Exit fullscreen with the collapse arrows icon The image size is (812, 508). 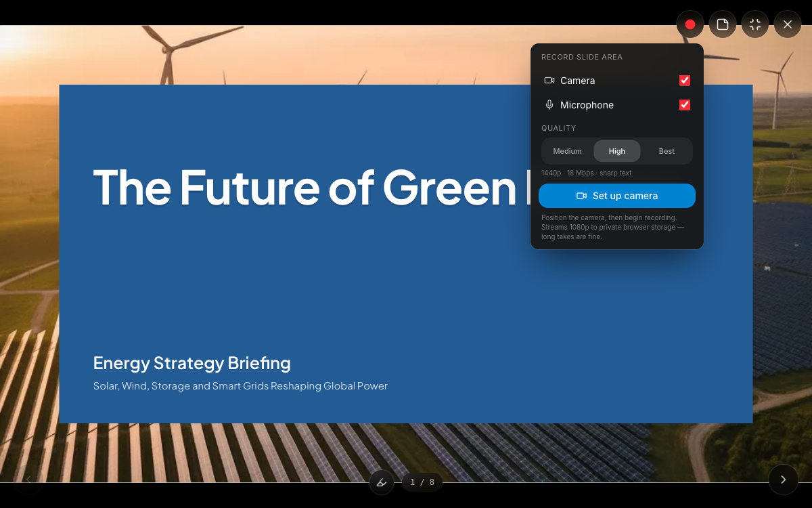[755, 24]
